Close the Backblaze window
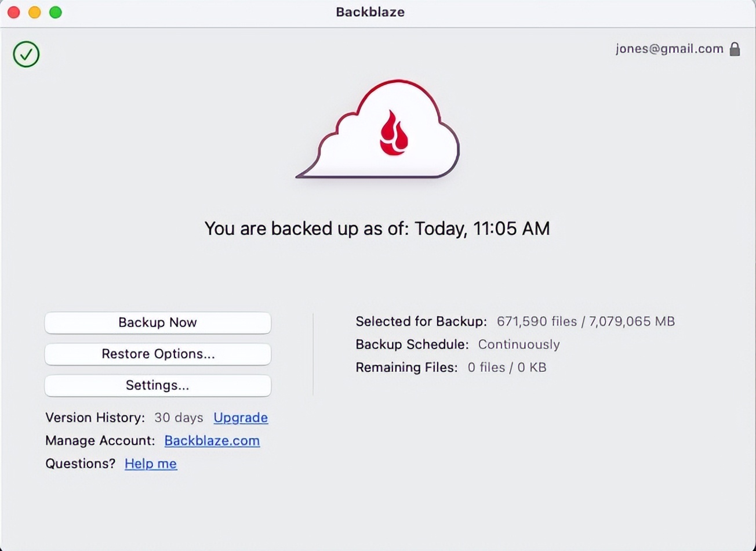Viewport: 756px width, 551px height. tap(14, 12)
